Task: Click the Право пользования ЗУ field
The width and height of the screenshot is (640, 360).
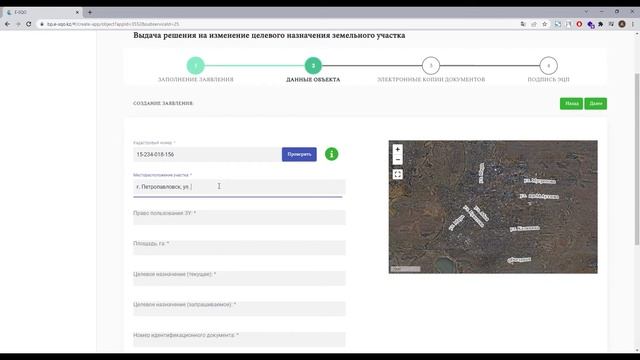Action: (239, 217)
